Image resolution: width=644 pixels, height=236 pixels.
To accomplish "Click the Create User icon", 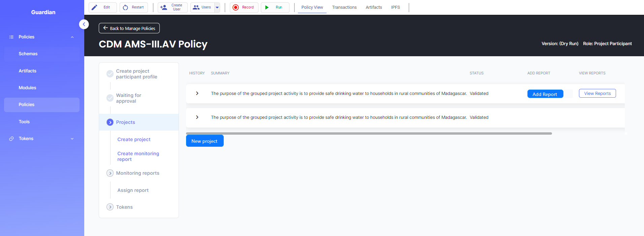I will pyautogui.click(x=164, y=7).
